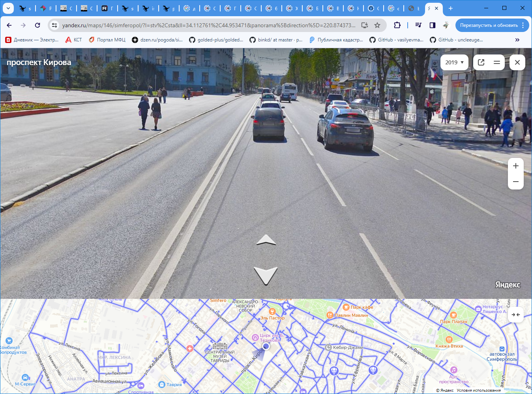Close the active Yandex Maps tab
The height and width of the screenshot is (394, 532).
436,8
